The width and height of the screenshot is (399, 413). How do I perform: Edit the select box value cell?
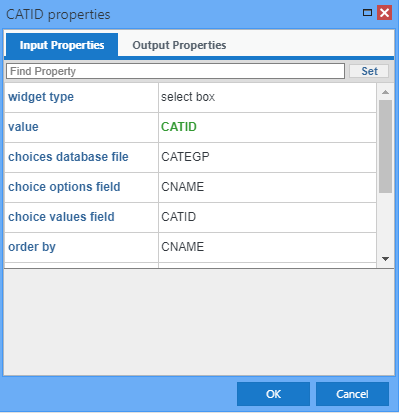pyautogui.click(x=267, y=97)
